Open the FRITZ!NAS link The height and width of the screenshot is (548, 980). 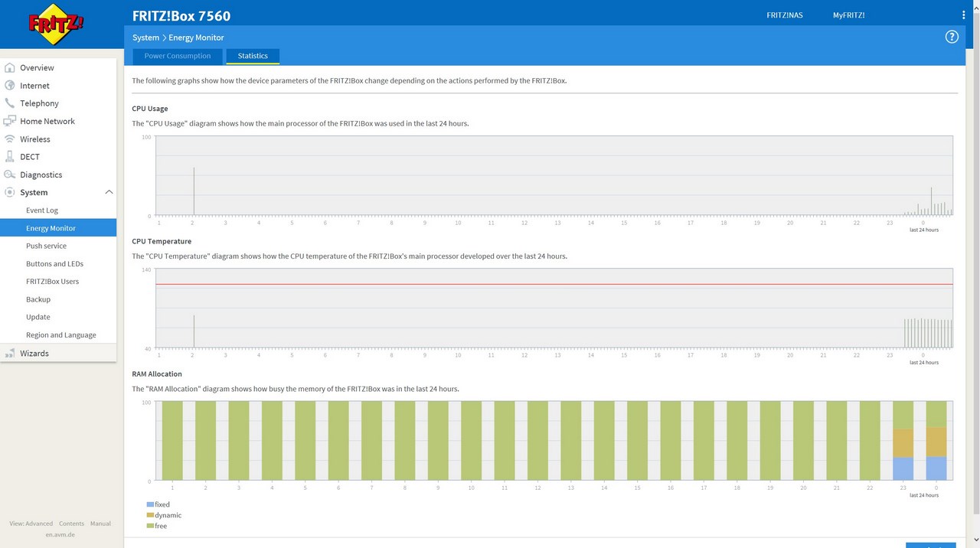click(x=785, y=15)
